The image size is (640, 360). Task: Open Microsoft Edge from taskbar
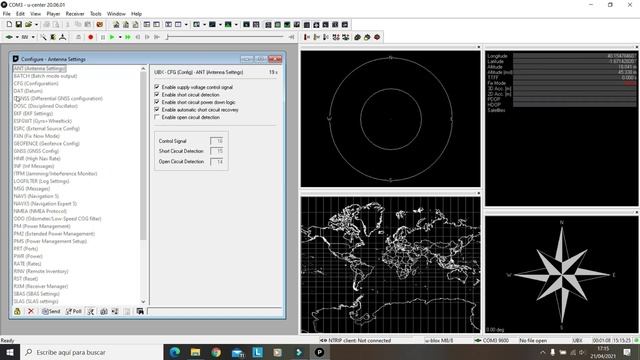175,352
